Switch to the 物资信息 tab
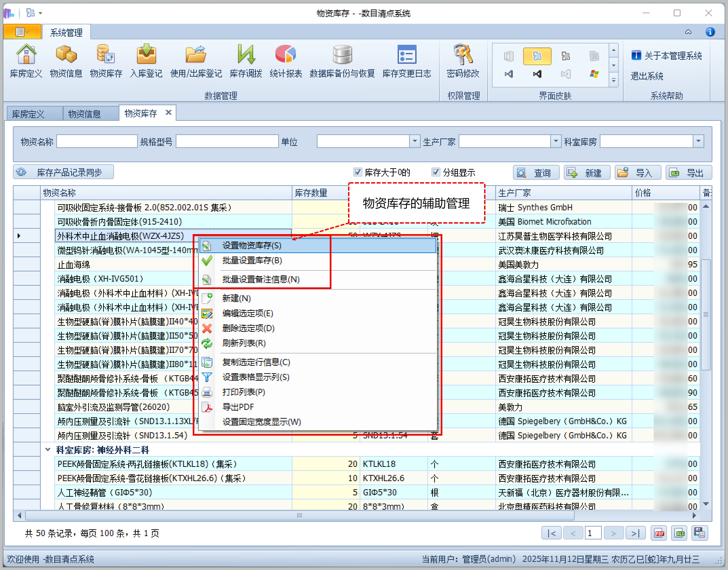728x570 pixels. pos(85,114)
